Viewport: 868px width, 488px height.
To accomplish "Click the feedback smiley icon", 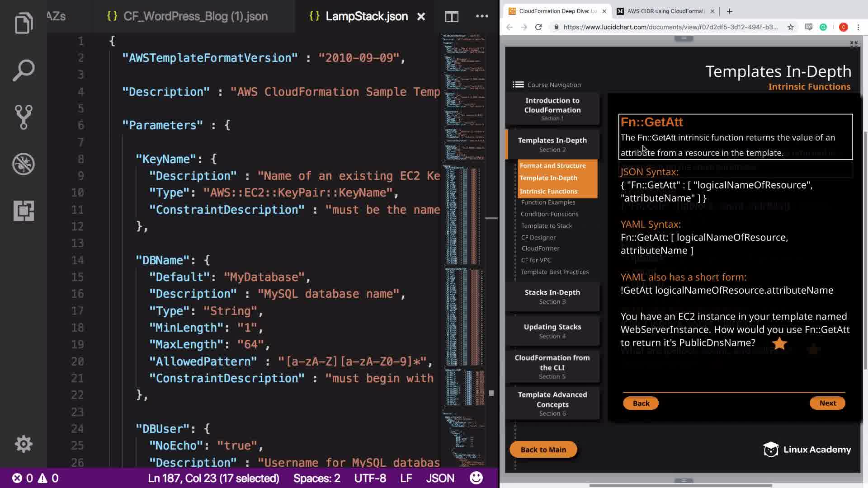I will coord(476,478).
